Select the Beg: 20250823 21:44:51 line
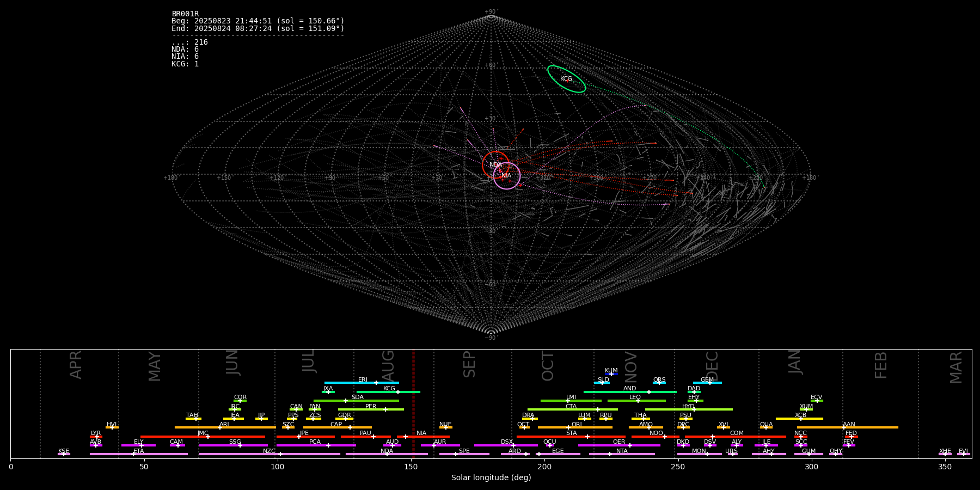The width and height of the screenshot is (980, 490). pyautogui.click(x=258, y=21)
